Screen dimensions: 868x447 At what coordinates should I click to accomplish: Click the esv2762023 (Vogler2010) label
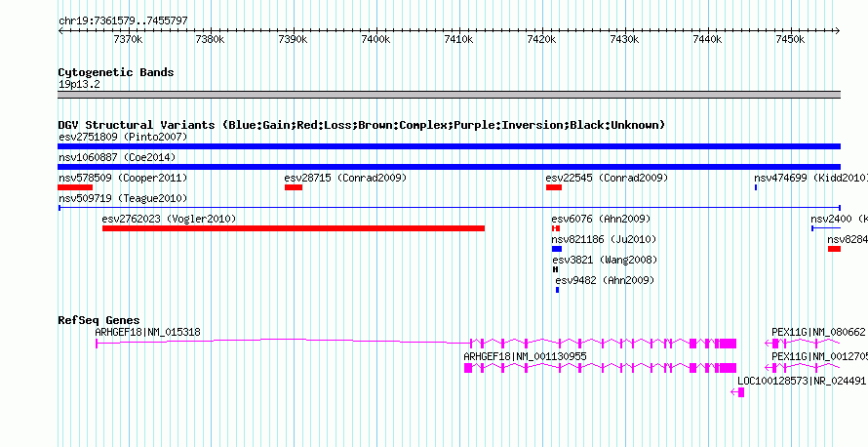tap(169, 219)
